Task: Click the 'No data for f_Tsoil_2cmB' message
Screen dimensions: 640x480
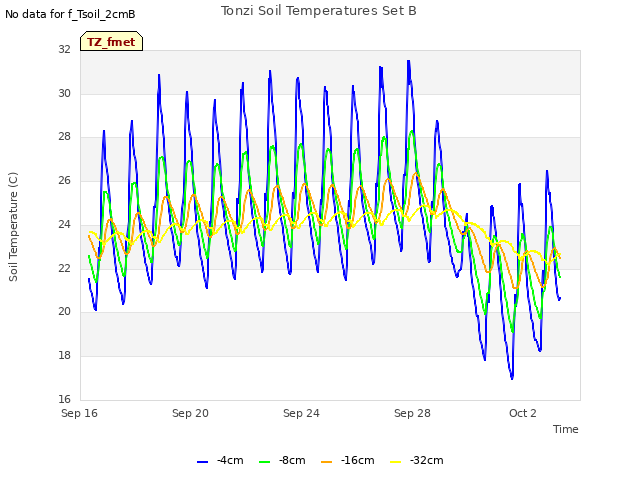Action: click(x=70, y=14)
